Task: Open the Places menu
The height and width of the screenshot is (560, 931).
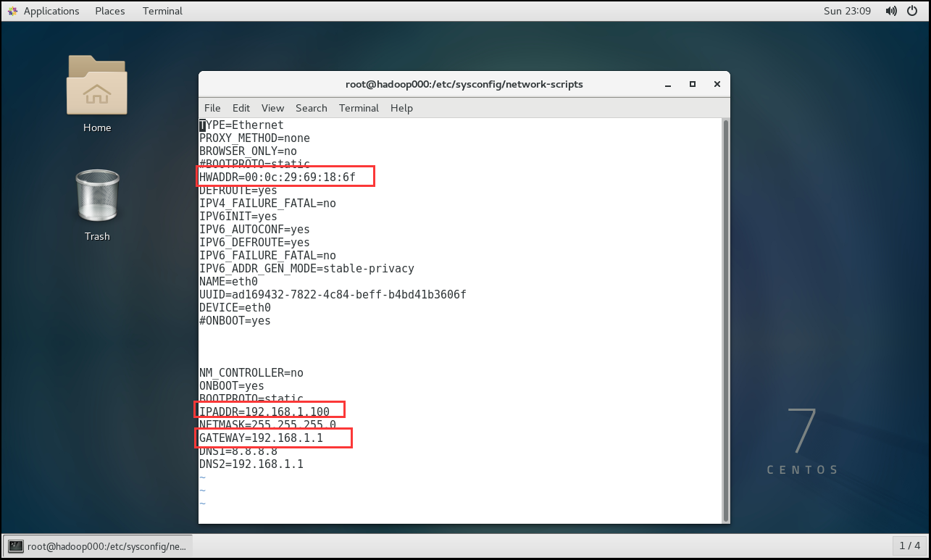Action: (x=110, y=11)
